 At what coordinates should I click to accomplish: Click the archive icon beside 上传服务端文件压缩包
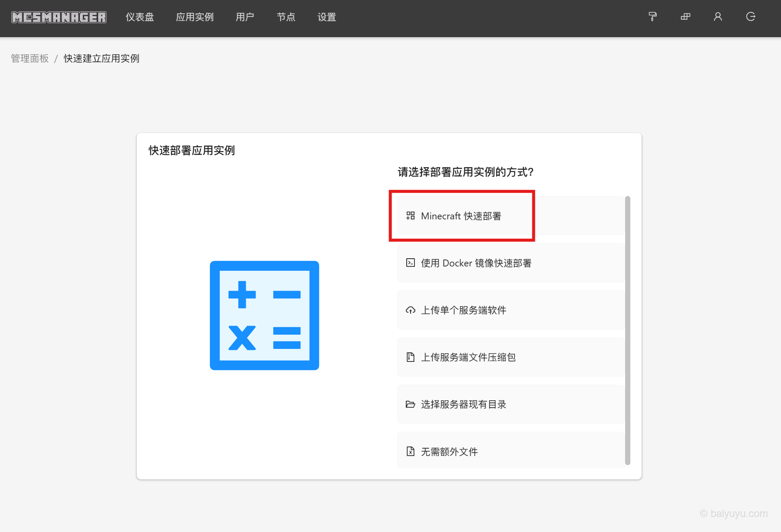tap(410, 357)
